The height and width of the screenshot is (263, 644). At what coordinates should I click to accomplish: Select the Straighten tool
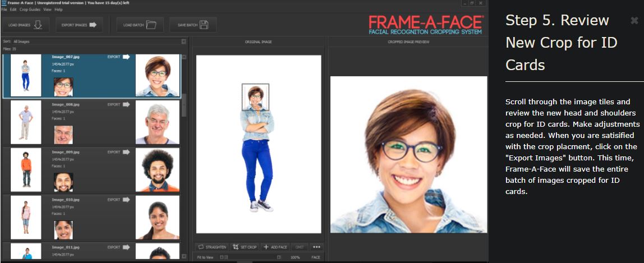[212, 247]
